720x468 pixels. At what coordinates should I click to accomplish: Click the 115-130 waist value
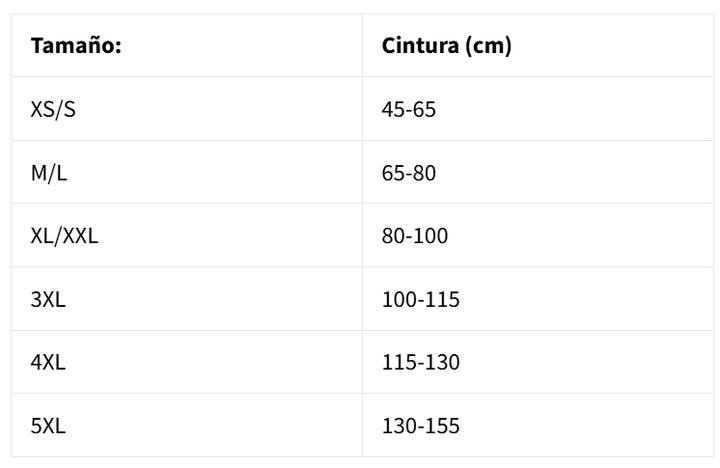click(421, 362)
